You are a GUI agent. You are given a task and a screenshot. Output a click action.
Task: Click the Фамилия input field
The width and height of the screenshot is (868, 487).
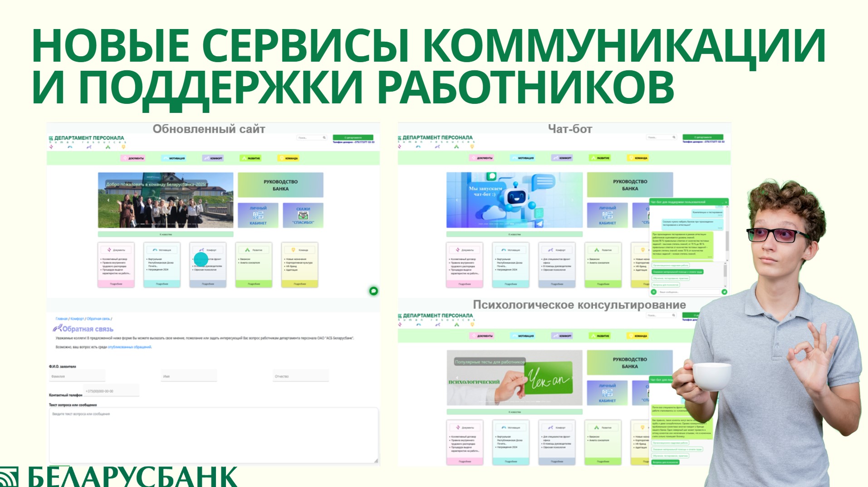pyautogui.click(x=77, y=376)
